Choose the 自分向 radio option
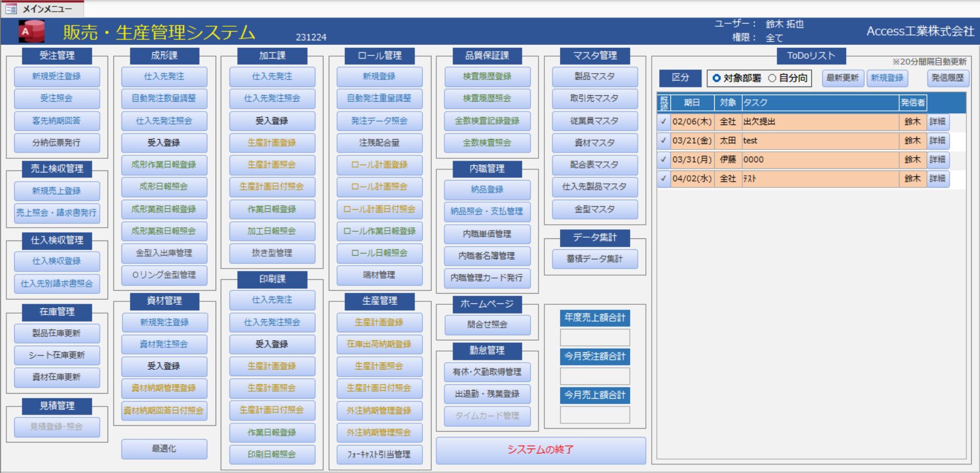 click(772, 78)
